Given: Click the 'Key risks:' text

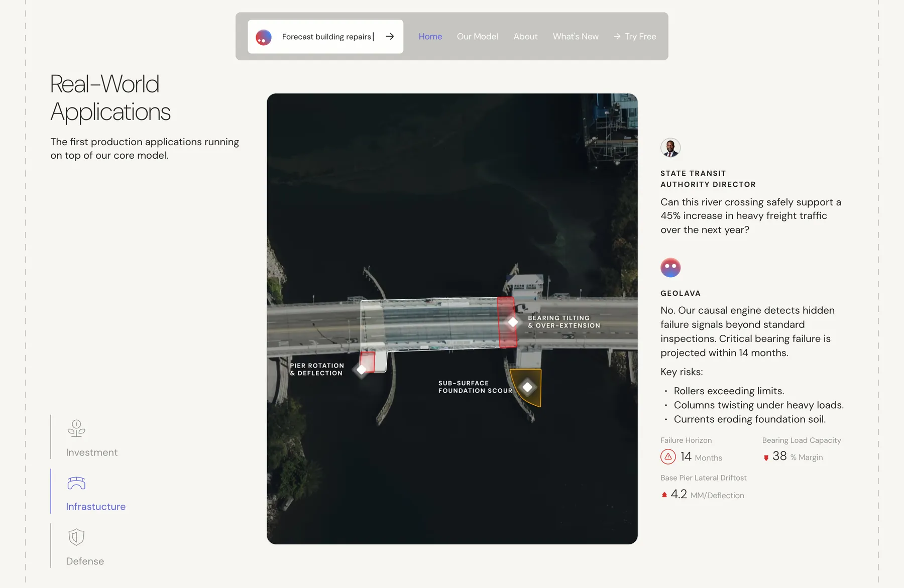Looking at the screenshot, I should (682, 372).
